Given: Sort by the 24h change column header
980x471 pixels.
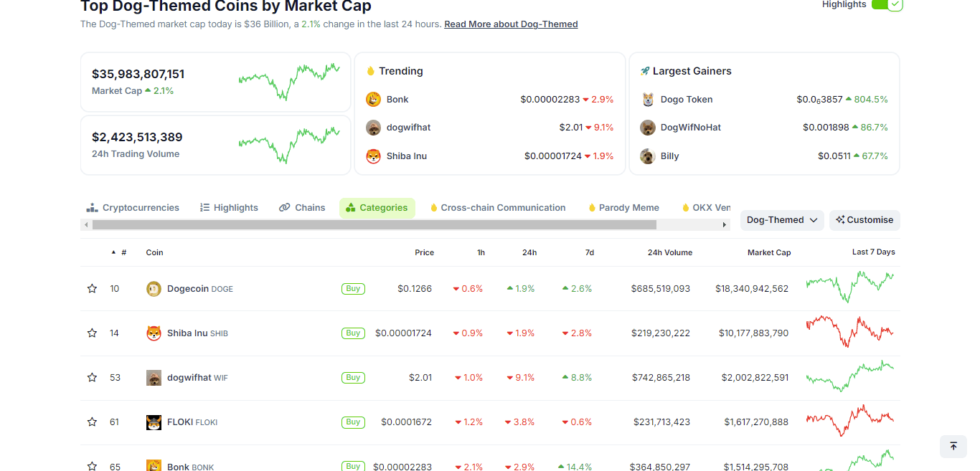Looking at the screenshot, I should (529, 252).
